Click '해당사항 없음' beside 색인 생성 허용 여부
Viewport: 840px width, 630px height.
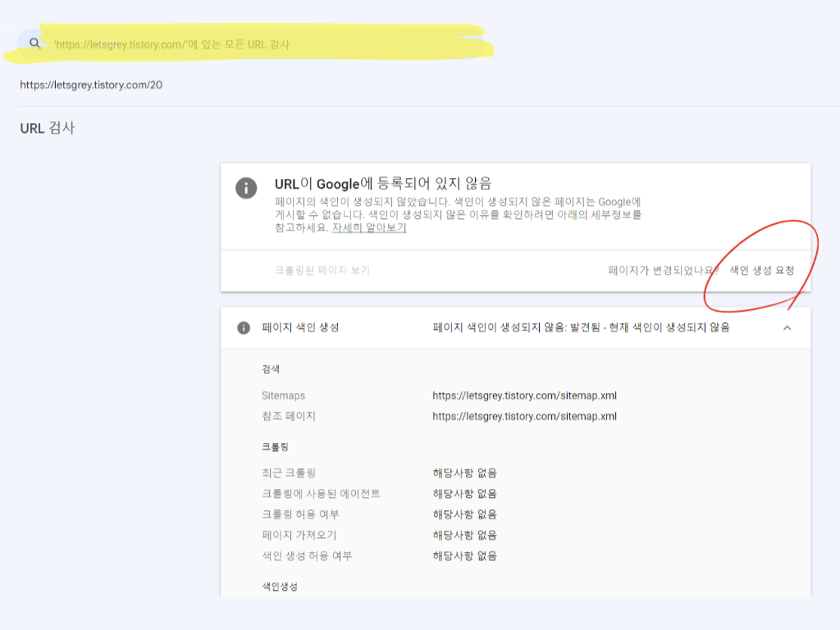(464, 556)
